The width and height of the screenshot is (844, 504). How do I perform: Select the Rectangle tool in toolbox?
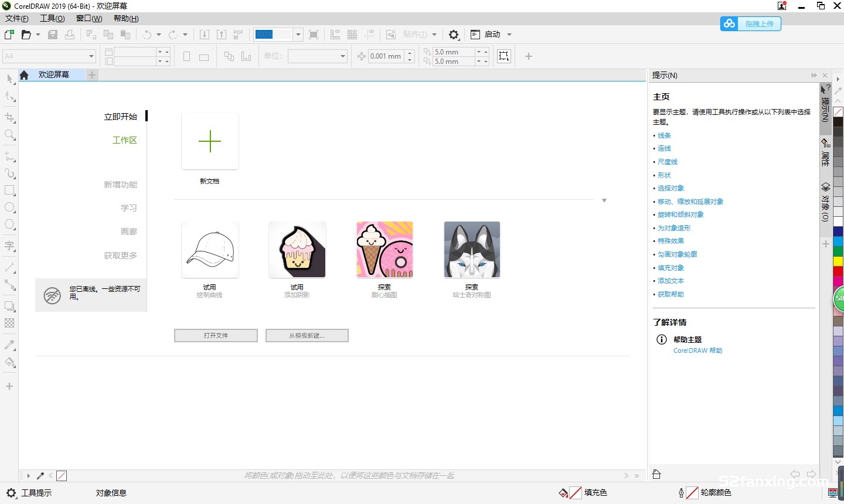click(x=9, y=190)
